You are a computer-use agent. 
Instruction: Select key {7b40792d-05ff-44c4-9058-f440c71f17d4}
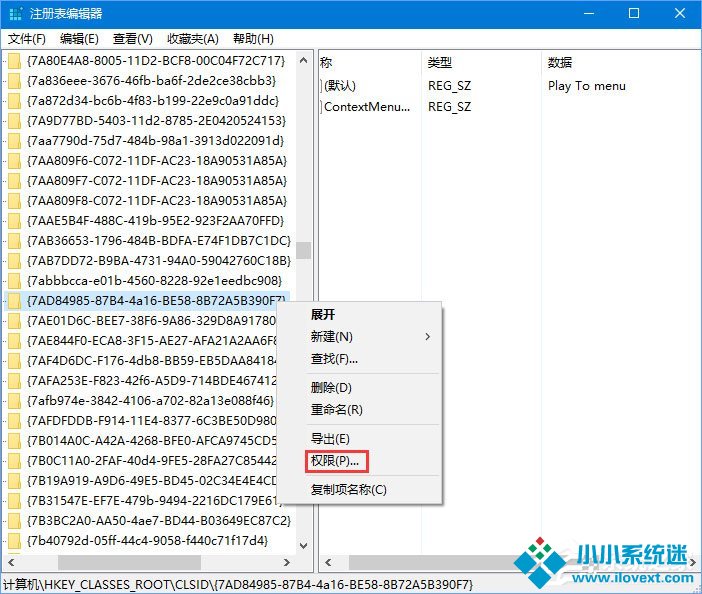147,541
